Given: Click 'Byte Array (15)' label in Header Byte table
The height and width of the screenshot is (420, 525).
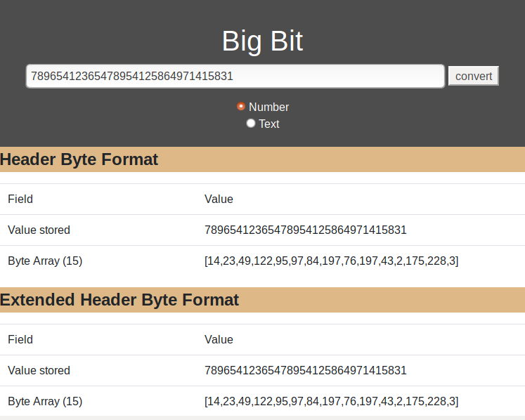Looking at the screenshot, I should tap(45, 261).
